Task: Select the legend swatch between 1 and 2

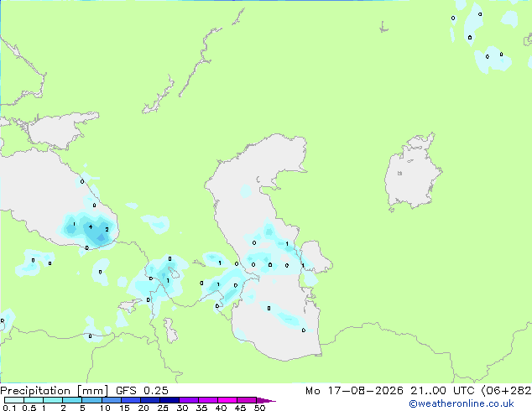Action: point(53,400)
